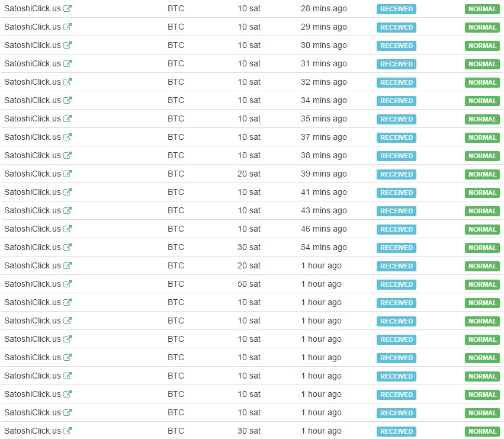Open external link icon in 39 mins ago row
This screenshot has width=504, height=439.
(68, 174)
